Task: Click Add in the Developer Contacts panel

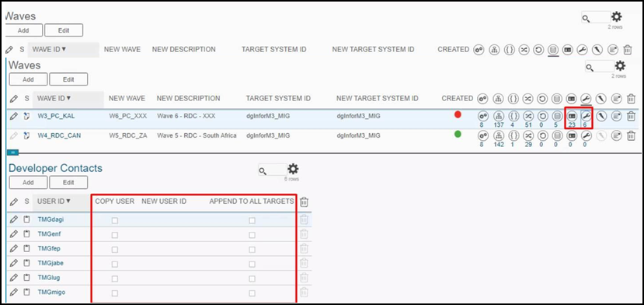Action: (x=28, y=182)
